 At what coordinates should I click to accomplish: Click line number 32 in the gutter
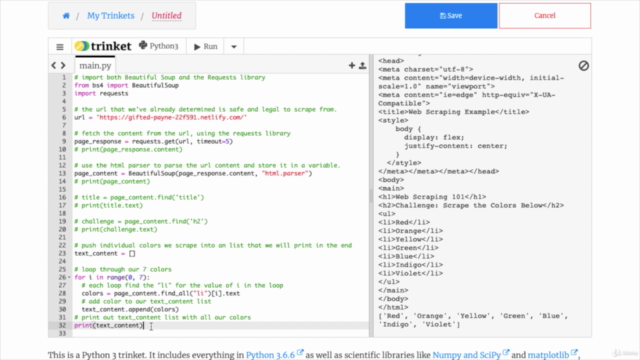pos(62,325)
